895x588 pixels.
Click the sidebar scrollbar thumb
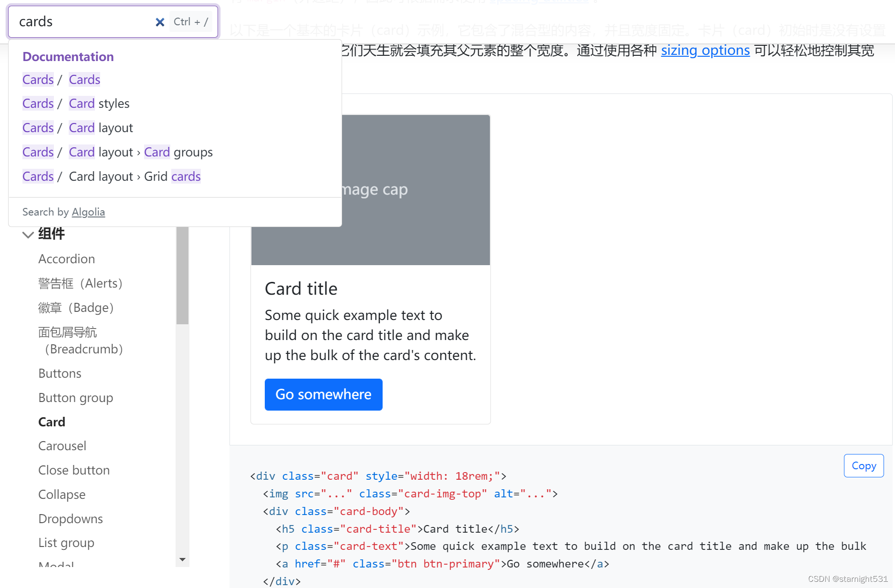[182, 276]
